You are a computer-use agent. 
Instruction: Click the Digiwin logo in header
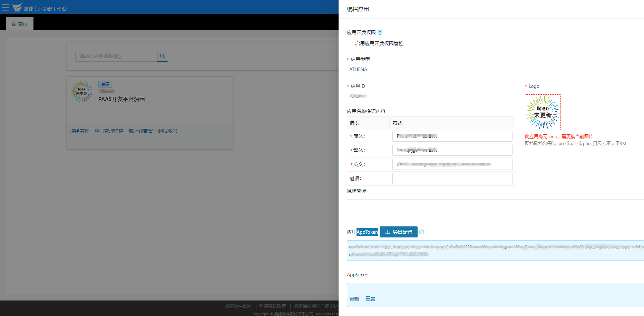point(23,8)
